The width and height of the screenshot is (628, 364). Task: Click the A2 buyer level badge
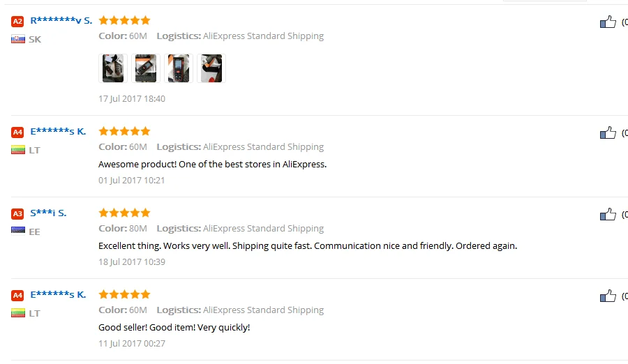[x=17, y=21]
